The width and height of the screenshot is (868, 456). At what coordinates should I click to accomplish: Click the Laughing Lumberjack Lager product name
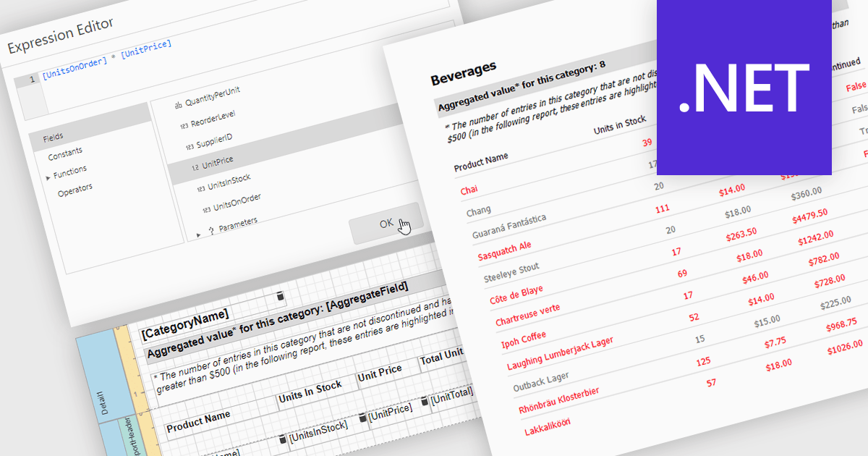[x=561, y=353]
